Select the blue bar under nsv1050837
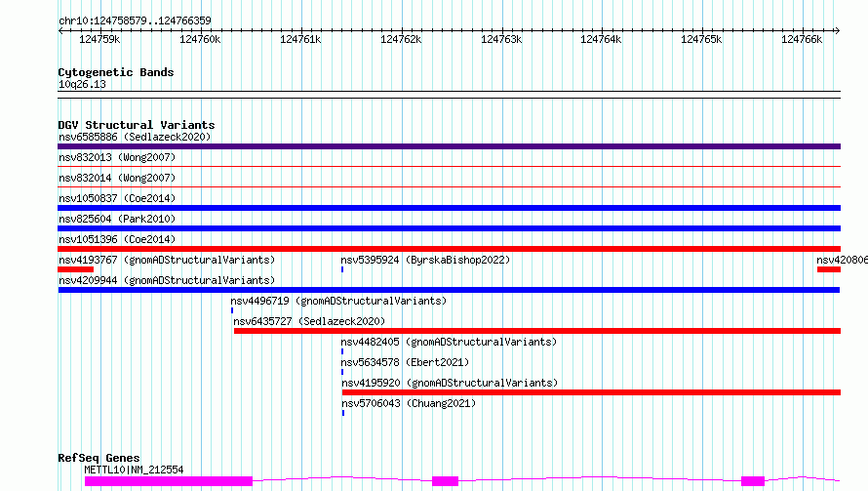868x491 pixels. tap(449, 208)
